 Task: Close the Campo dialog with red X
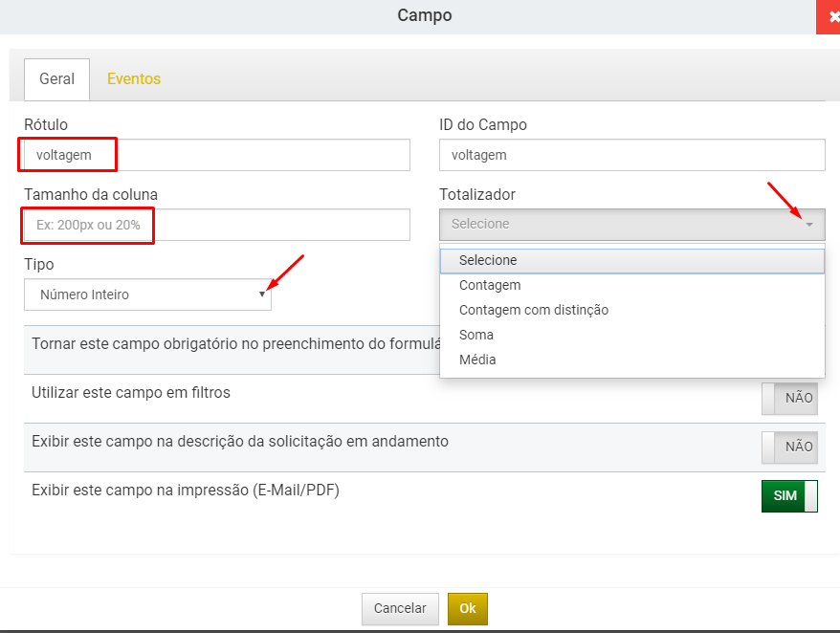pyautogui.click(x=829, y=17)
